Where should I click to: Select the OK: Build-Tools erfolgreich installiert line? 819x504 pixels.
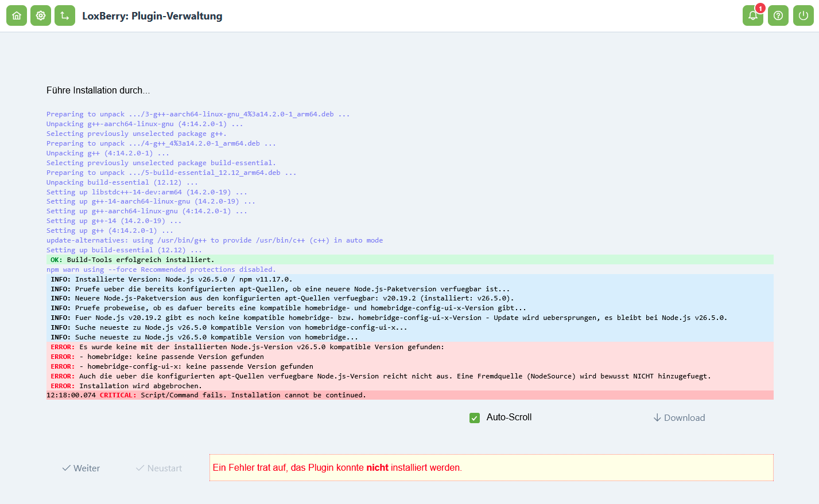(x=410, y=260)
